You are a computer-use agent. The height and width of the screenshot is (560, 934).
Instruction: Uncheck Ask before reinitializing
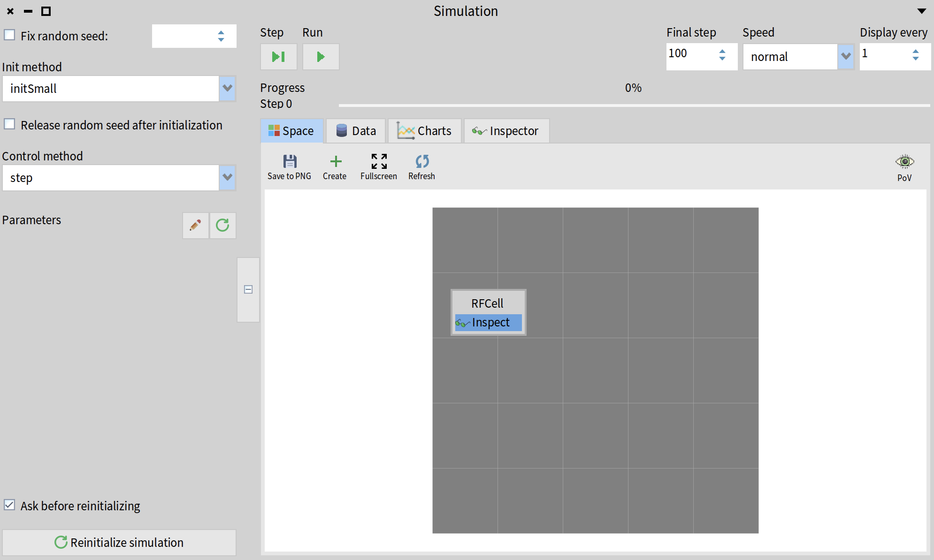click(x=9, y=505)
